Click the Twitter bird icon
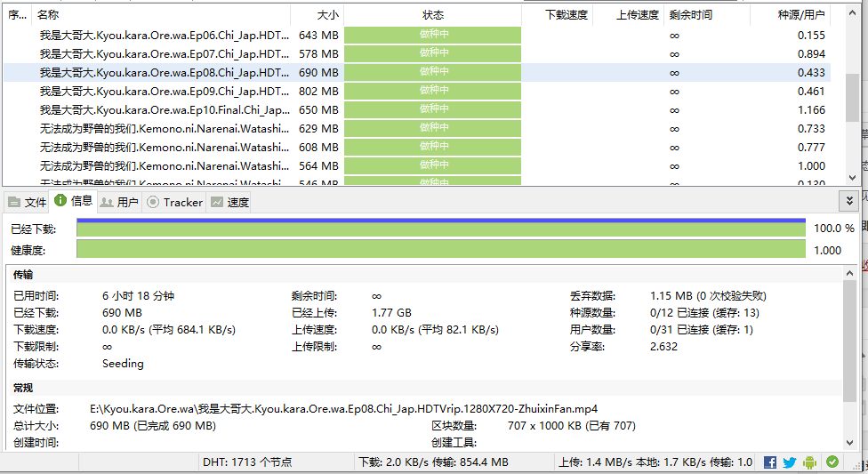The height and width of the screenshot is (474, 868). point(790,462)
